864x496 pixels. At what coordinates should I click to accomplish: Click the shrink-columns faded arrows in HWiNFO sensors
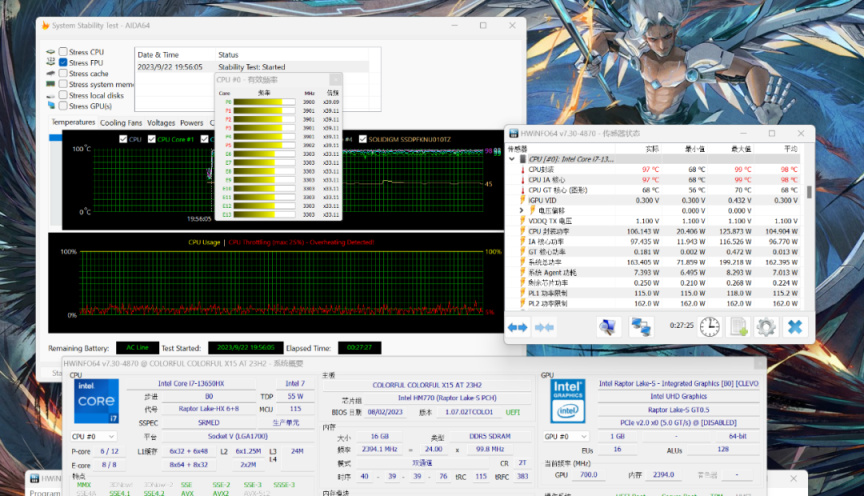click(x=544, y=327)
